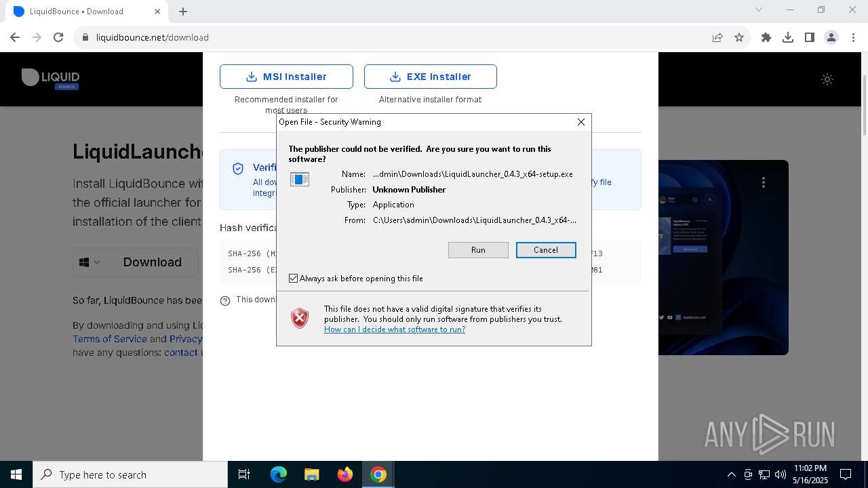Cancel the Security Warning dialog

546,250
